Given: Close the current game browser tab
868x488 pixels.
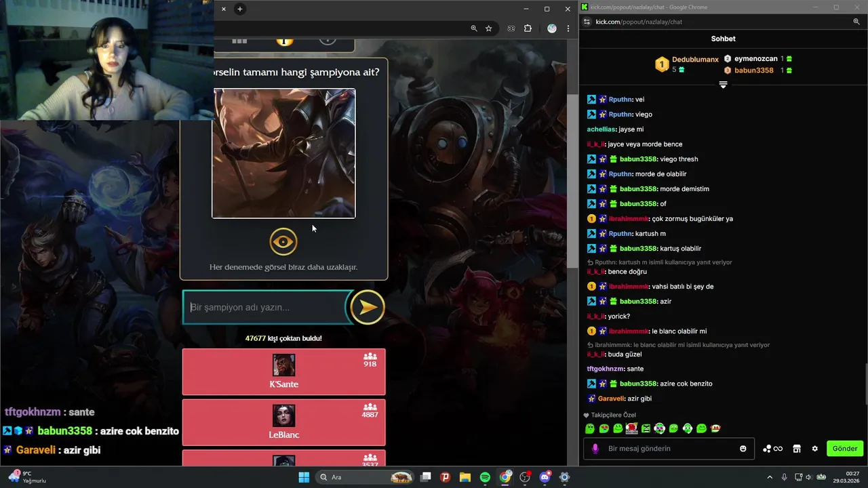Looking at the screenshot, I should coord(224,9).
